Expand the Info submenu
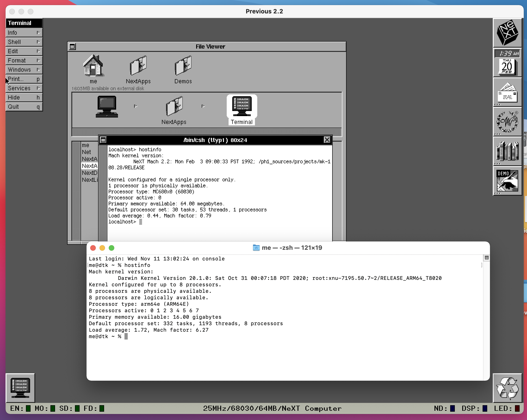The image size is (527, 420). pyautogui.click(x=24, y=33)
